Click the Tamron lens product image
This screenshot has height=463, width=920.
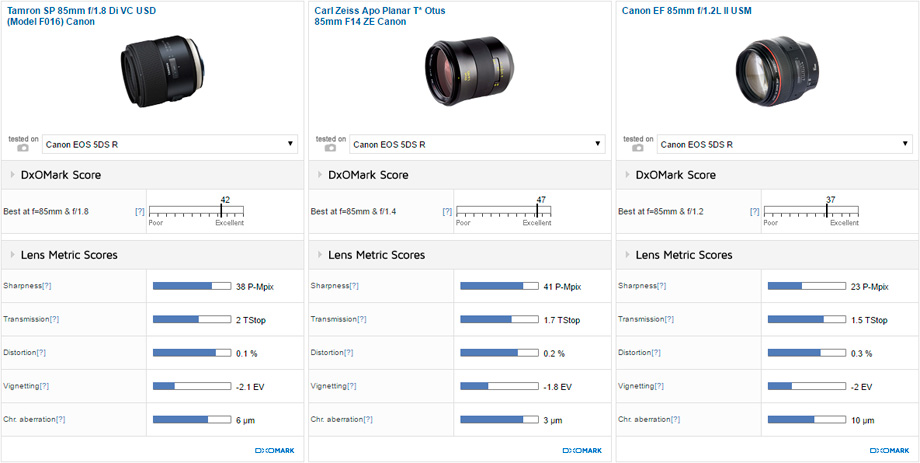[164, 71]
